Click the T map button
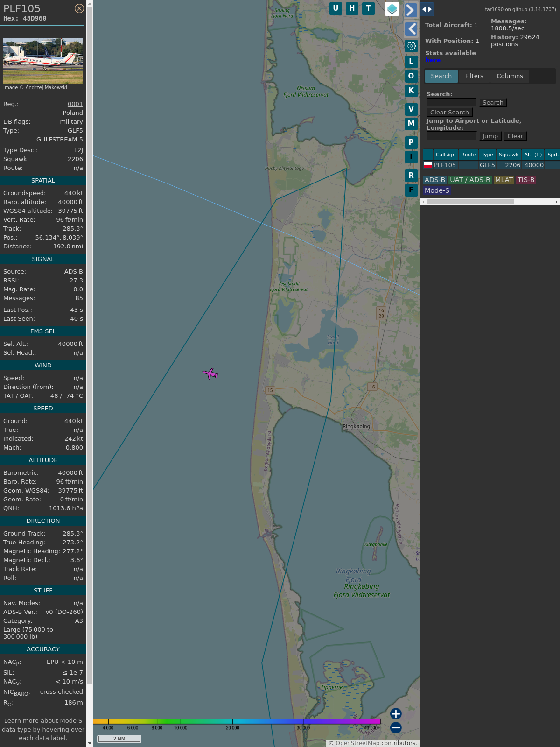 point(369,8)
